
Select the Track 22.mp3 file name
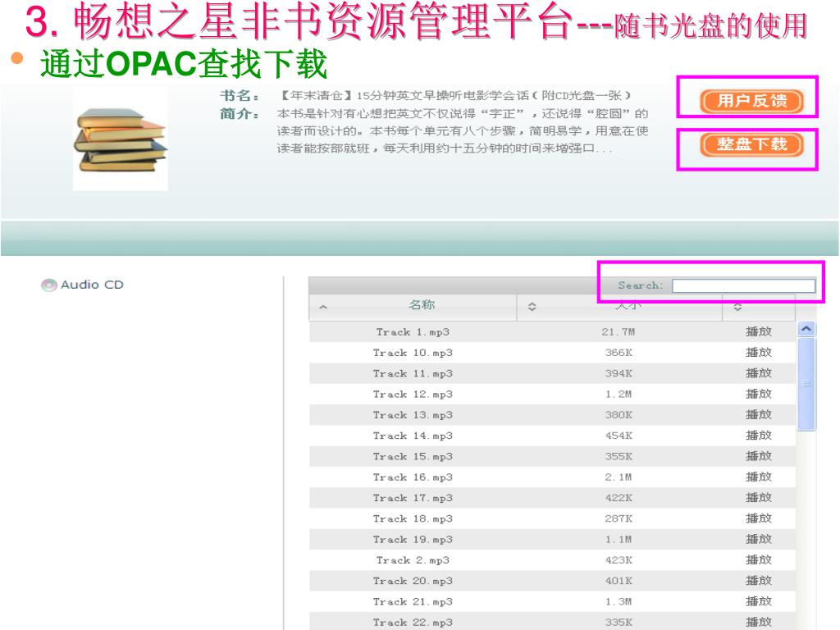click(413, 623)
